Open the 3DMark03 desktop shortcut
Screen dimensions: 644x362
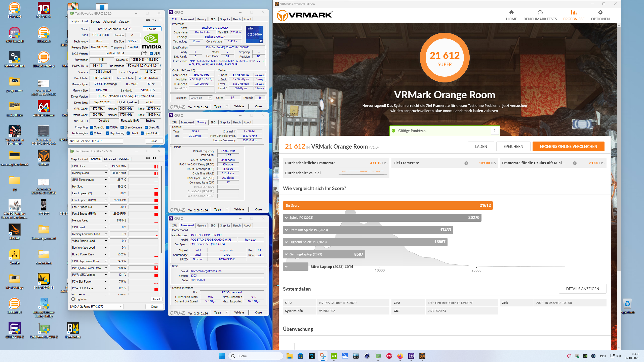(x=15, y=10)
